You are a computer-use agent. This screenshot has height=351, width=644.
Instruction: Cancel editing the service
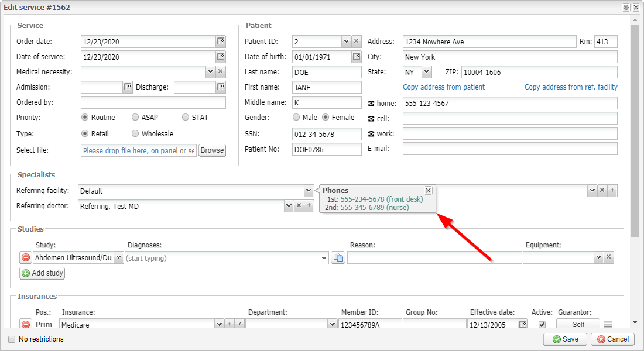click(613, 339)
